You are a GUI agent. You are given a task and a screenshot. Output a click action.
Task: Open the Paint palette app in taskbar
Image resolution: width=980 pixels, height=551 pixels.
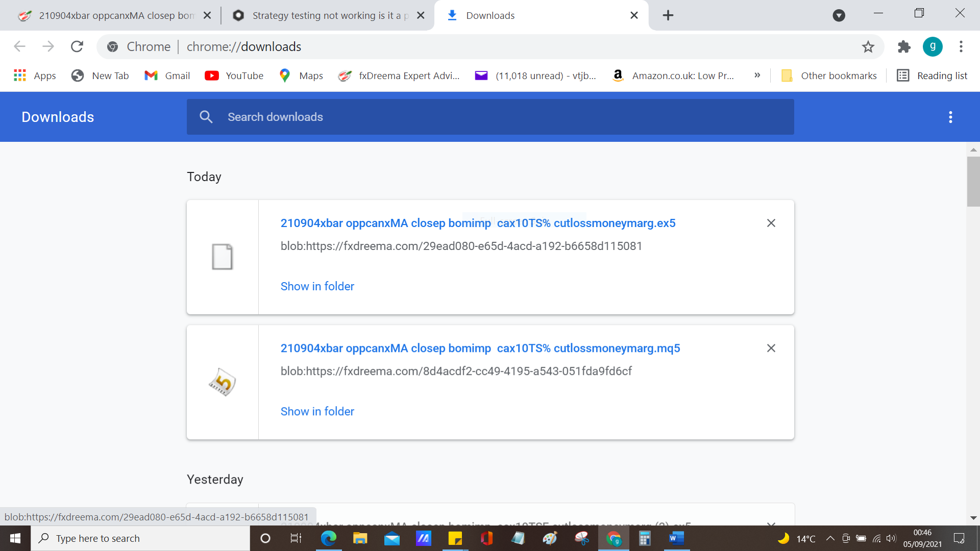(x=550, y=538)
